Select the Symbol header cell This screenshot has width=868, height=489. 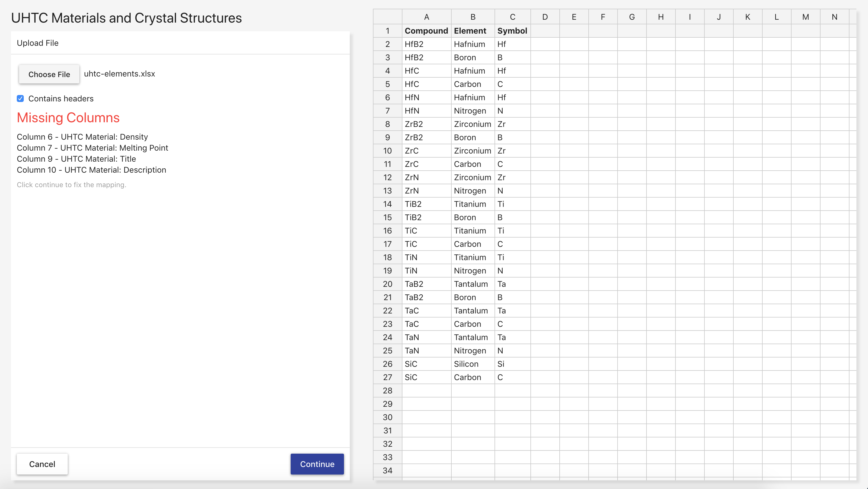(x=512, y=31)
